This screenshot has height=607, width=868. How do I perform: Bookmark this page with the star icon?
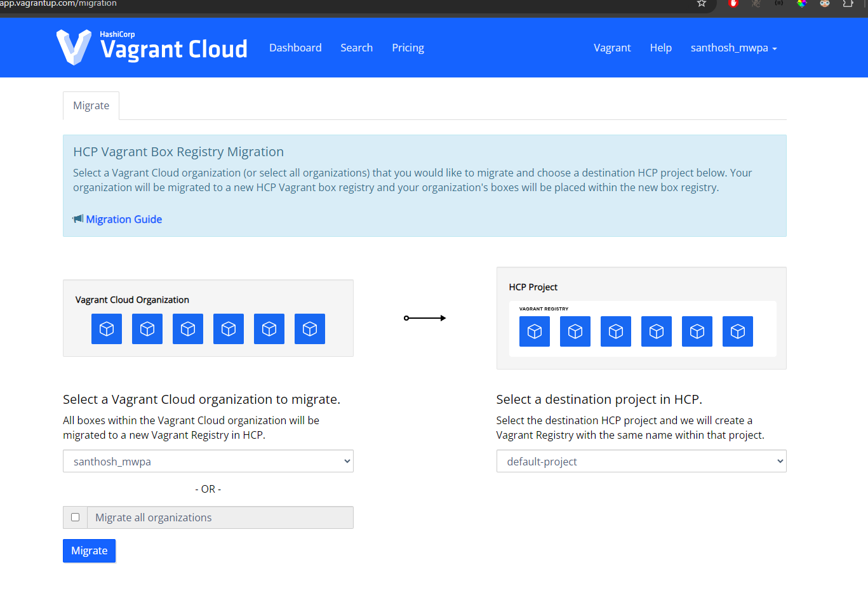[x=702, y=4]
